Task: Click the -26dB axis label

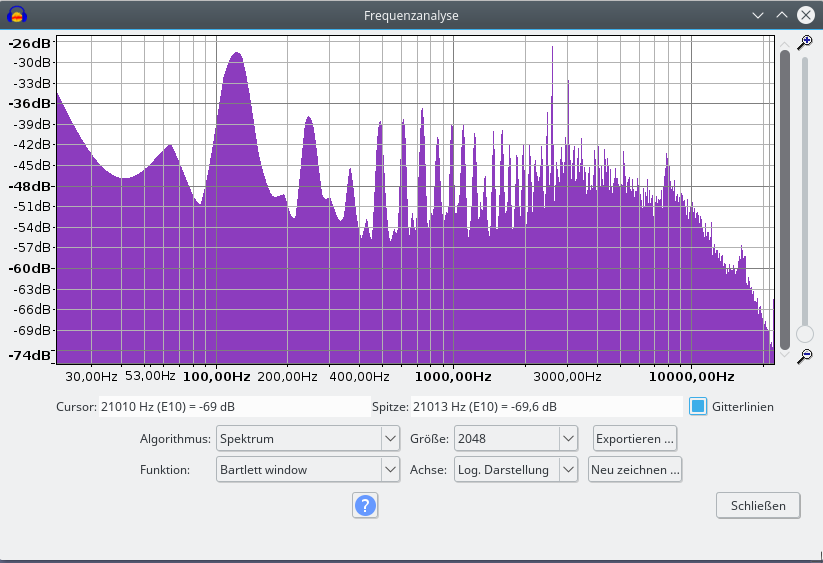Action: (x=30, y=44)
